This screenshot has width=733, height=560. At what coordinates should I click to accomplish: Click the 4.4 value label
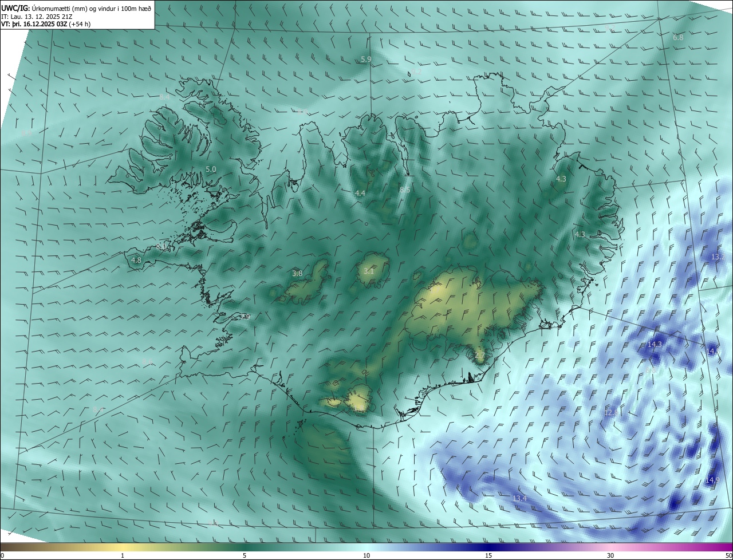click(360, 194)
